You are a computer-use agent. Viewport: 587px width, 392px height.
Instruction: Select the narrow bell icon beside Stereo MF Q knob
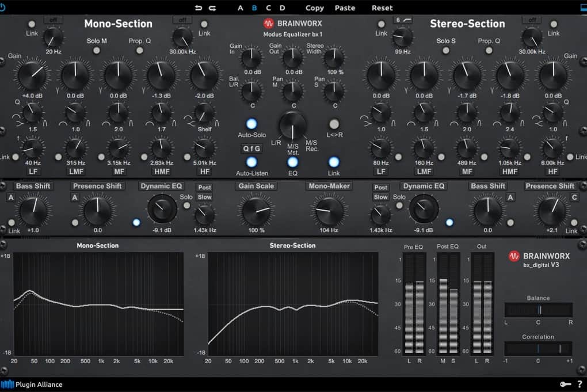coord(479,123)
